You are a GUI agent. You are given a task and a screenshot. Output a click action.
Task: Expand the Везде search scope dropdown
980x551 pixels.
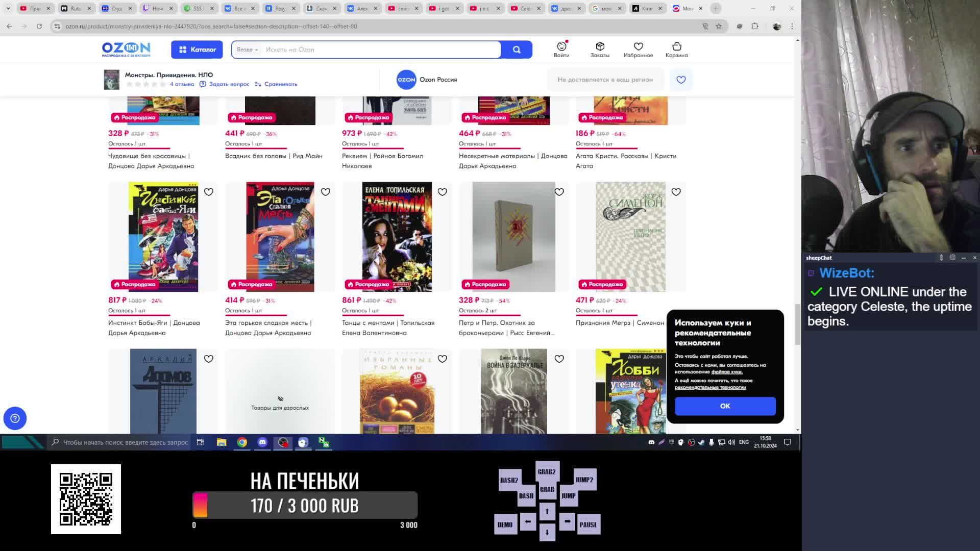point(248,49)
